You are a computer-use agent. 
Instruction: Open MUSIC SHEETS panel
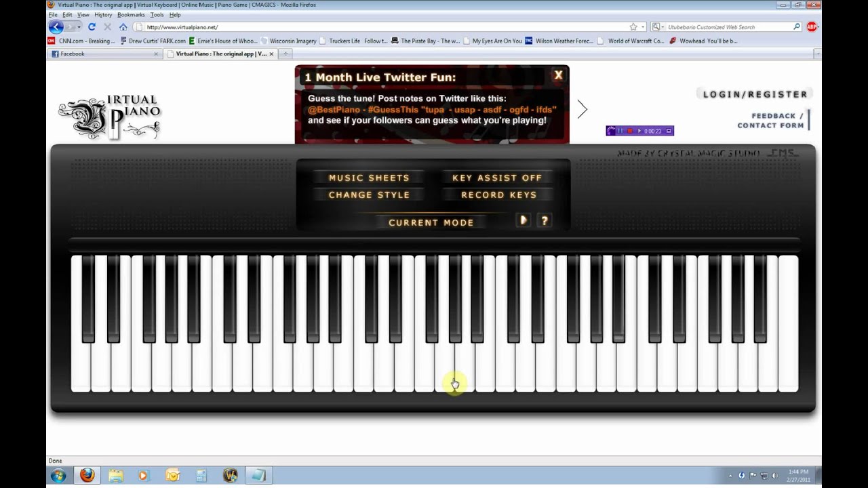pos(369,178)
